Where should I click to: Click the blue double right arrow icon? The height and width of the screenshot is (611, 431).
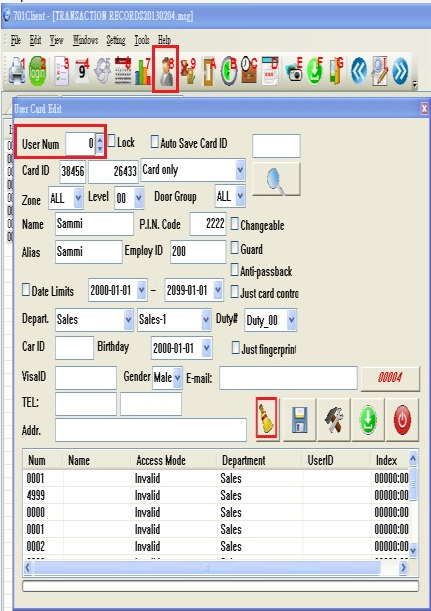point(400,71)
